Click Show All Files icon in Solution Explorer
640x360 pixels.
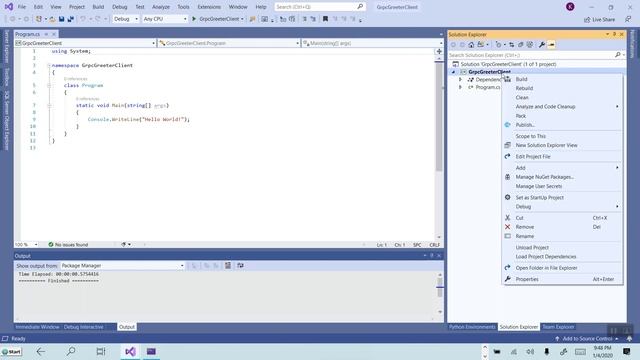click(x=530, y=44)
